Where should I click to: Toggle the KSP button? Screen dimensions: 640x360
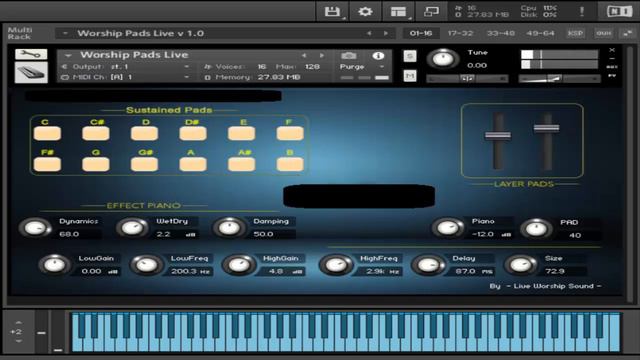click(x=576, y=33)
